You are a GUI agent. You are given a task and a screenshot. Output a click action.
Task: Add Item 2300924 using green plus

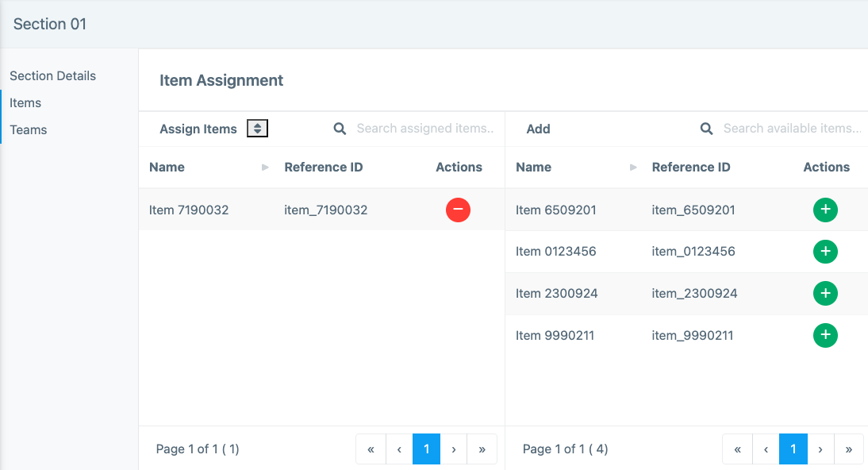(x=825, y=294)
